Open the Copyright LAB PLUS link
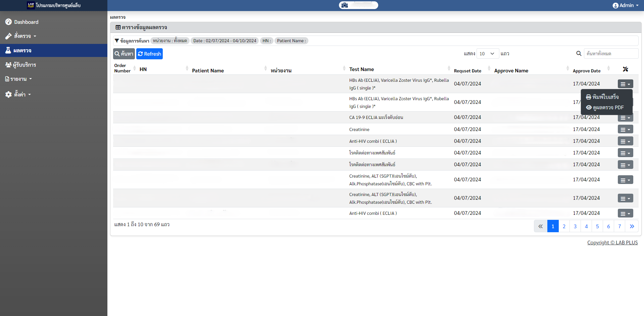The image size is (644, 316). tap(612, 243)
